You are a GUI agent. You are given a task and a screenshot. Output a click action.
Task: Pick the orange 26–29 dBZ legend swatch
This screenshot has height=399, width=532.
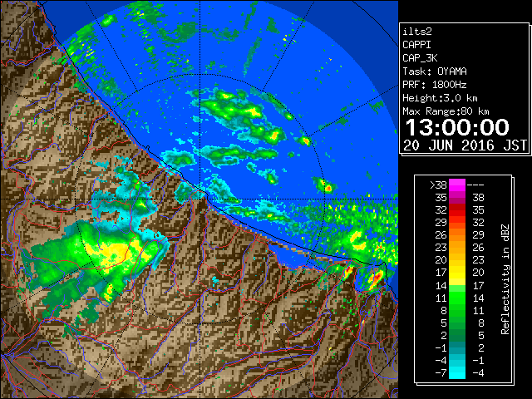coord(457,234)
